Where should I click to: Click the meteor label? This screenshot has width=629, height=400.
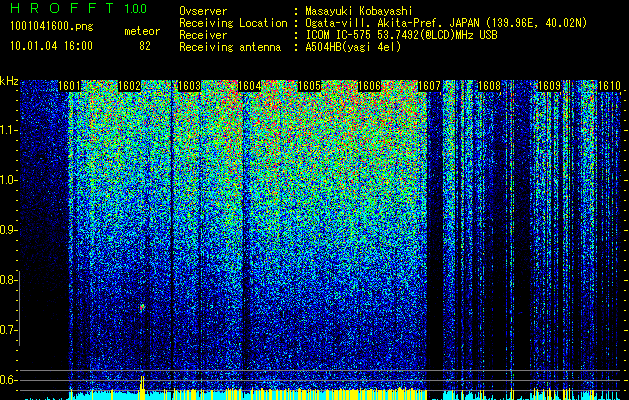click(142, 31)
